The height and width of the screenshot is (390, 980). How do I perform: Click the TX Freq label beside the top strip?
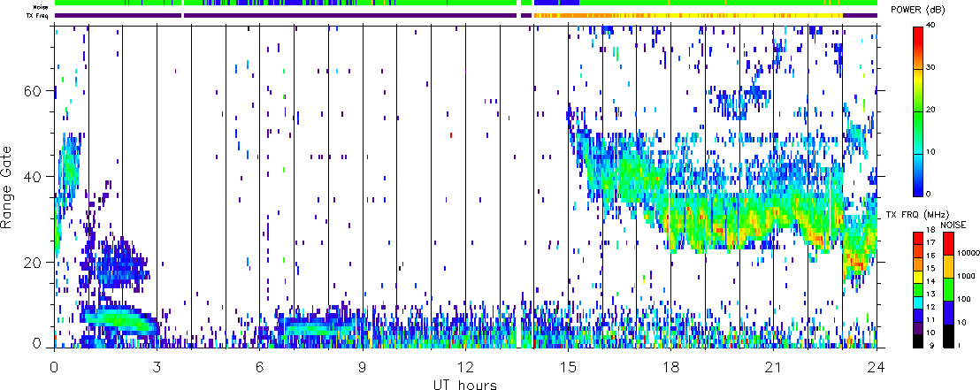point(39,15)
